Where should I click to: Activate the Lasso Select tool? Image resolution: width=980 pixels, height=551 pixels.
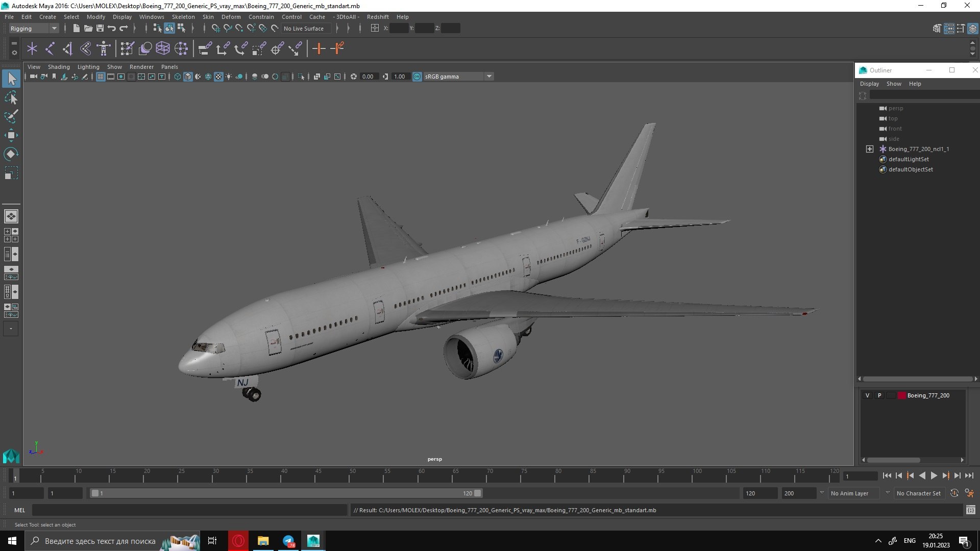click(11, 97)
